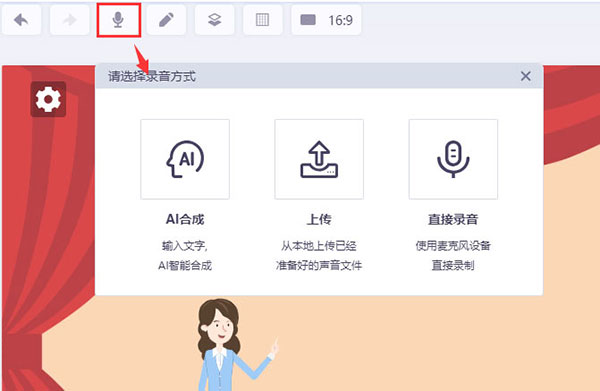Open the gear settings on the canvas
Image resolution: width=600 pixels, height=391 pixels.
pos(48,99)
